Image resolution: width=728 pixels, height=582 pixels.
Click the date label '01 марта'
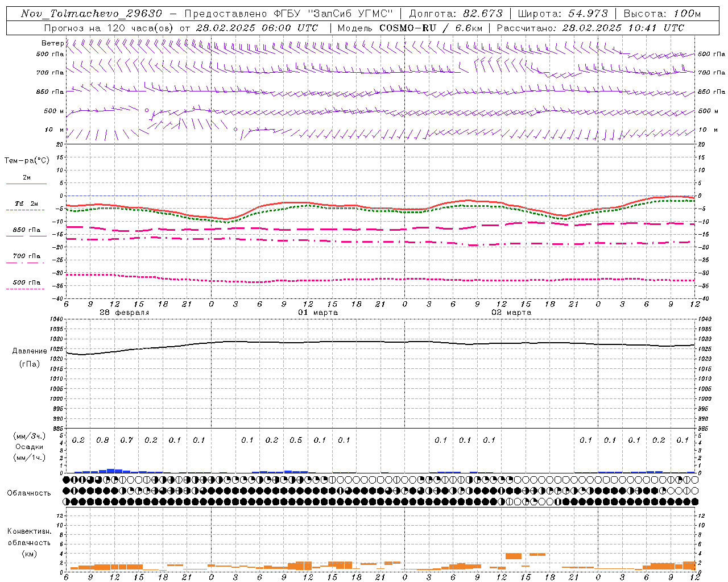tap(318, 312)
